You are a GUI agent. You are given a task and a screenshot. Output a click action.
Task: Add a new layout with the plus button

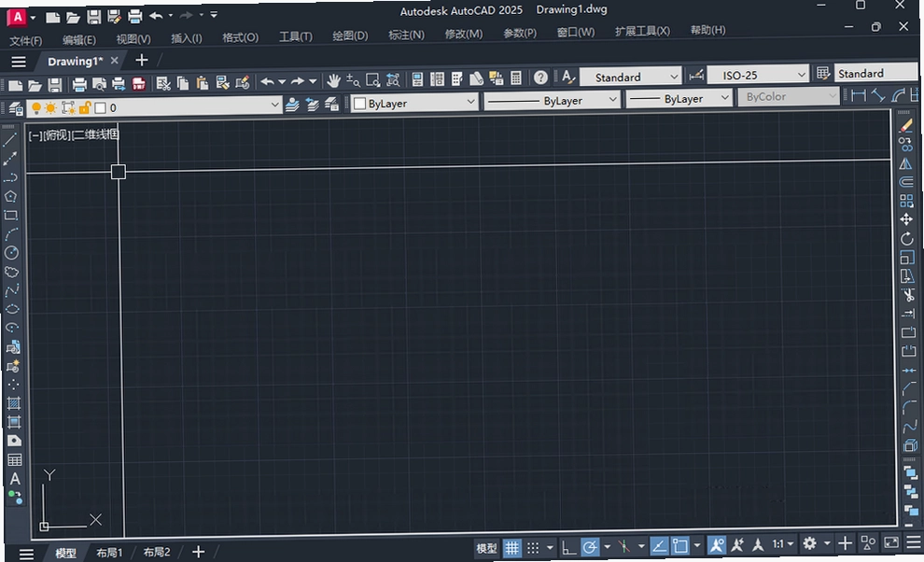199,552
